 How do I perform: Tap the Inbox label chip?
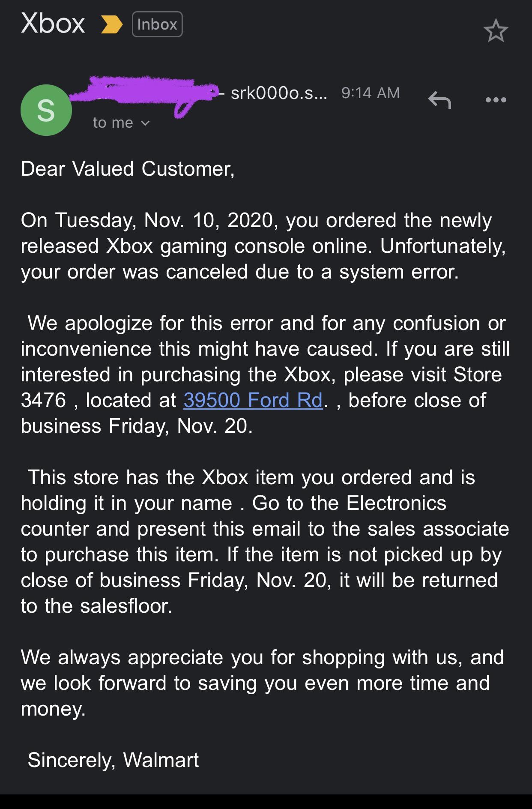157,24
